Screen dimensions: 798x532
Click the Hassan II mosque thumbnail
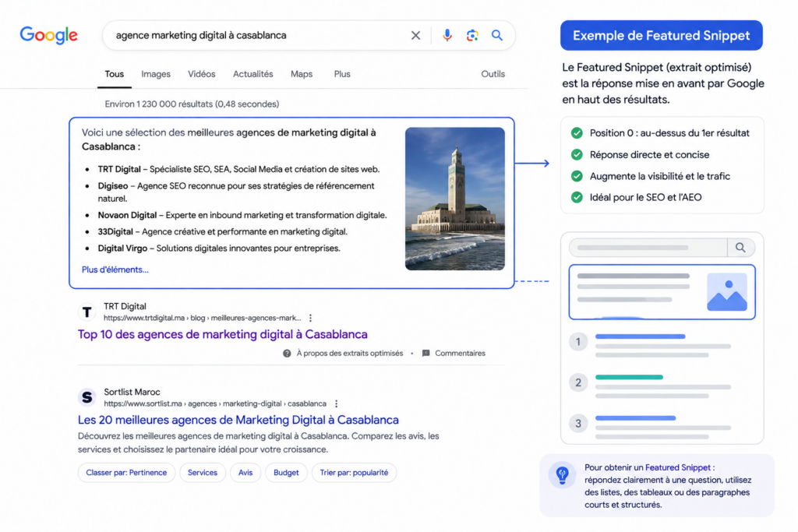click(455, 199)
